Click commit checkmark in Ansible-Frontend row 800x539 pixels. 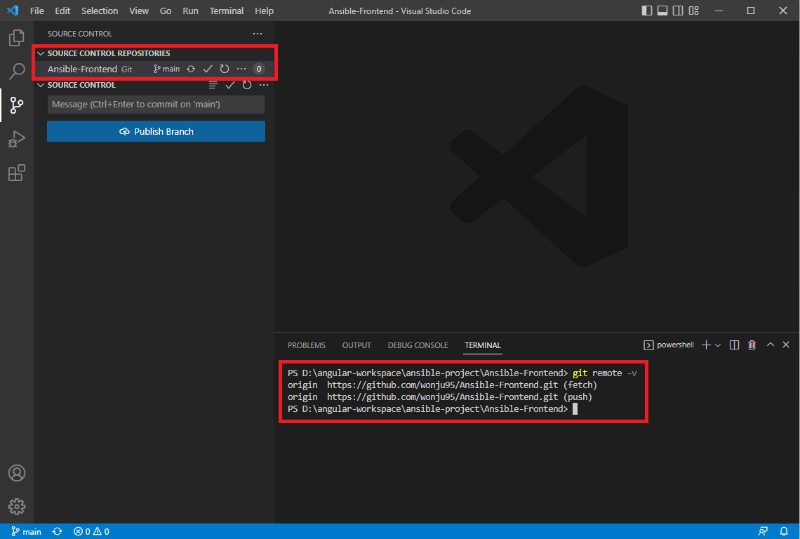click(x=208, y=69)
